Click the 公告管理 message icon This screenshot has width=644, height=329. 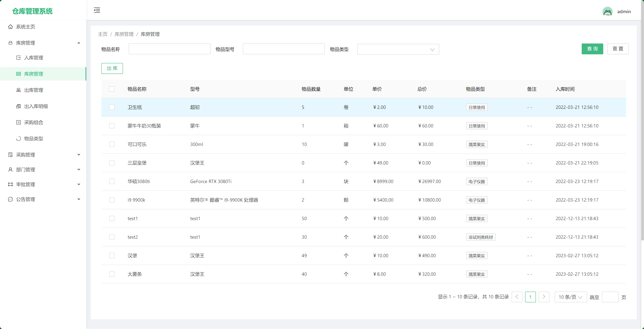(x=10, y=199)
